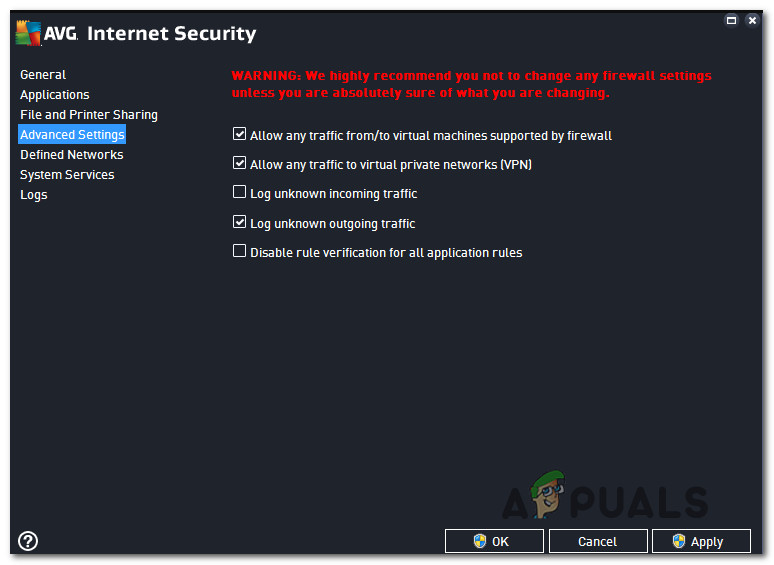Viewport: 774px width, 565px height.
Task: Check Disable rule verification for application rules
Action: coord(239,251)
